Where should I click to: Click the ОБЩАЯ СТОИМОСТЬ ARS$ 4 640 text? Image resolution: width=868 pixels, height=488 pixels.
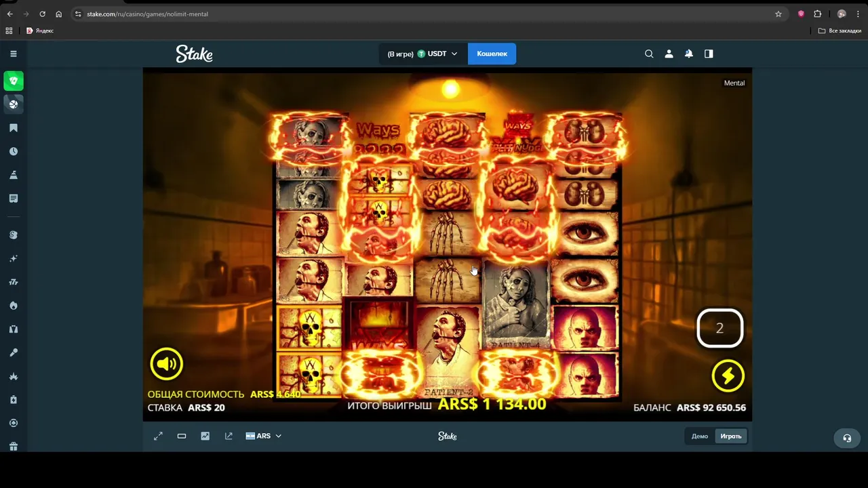[224, 394]
